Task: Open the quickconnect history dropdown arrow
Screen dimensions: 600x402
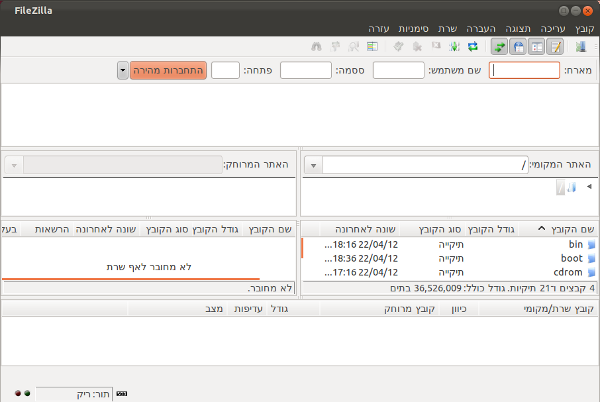Action: click(x=122, y=70)
